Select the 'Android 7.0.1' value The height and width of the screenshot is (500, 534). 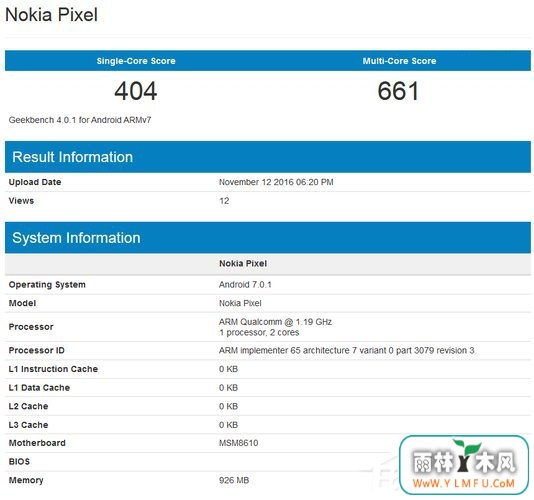(x=245, y=285)
